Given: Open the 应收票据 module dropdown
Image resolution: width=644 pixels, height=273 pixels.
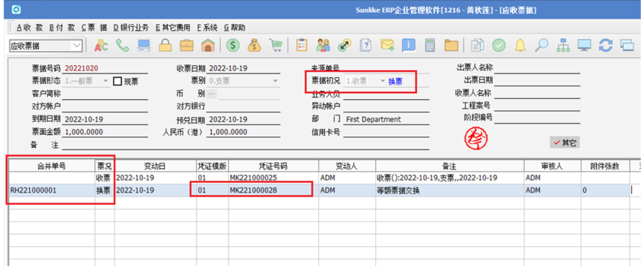Looking at the screenshot, I should pos(77,46).
